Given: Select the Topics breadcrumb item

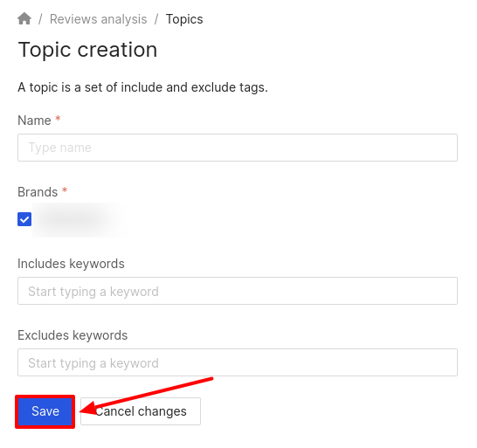Looking at the screenshot, I should tap(184, 19).
